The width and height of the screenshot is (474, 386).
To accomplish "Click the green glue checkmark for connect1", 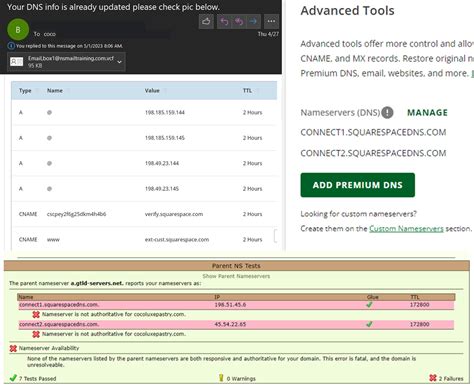I will coord(369,305).
